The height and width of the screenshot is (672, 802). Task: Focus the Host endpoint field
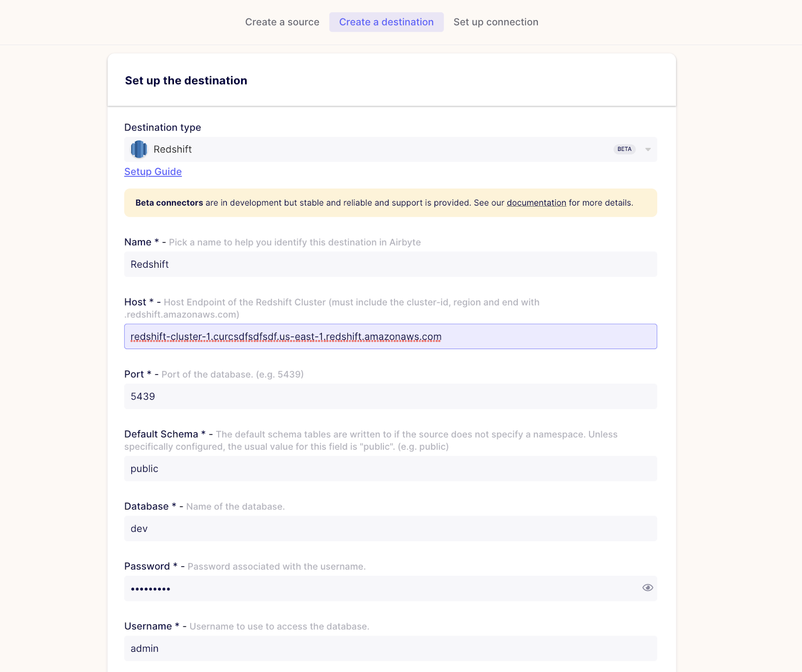click(390, 337)
